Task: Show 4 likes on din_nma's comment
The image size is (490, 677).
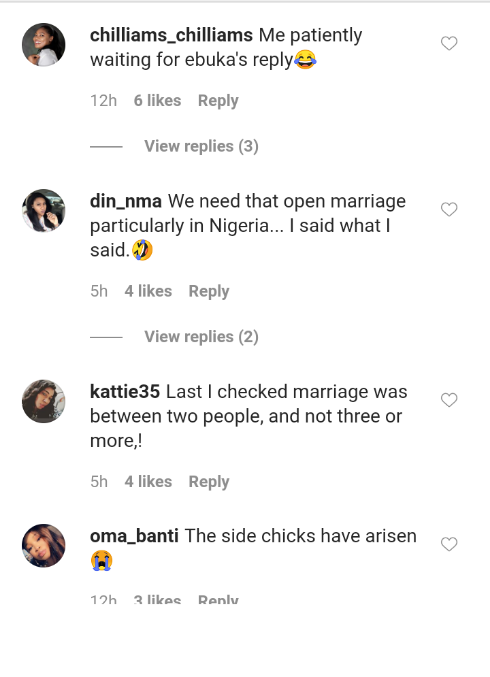Action: pyautogui.click(x=148, y=291)
